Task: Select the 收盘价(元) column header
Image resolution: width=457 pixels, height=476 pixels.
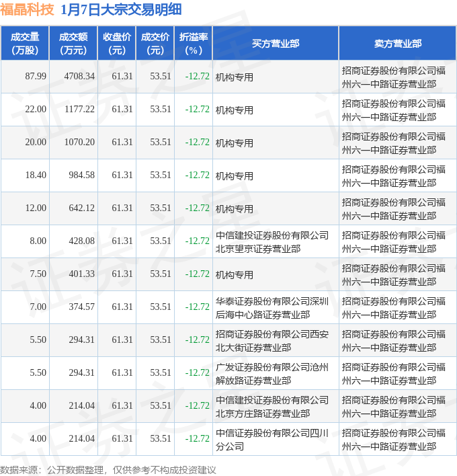Action: [x=116, y=44]
